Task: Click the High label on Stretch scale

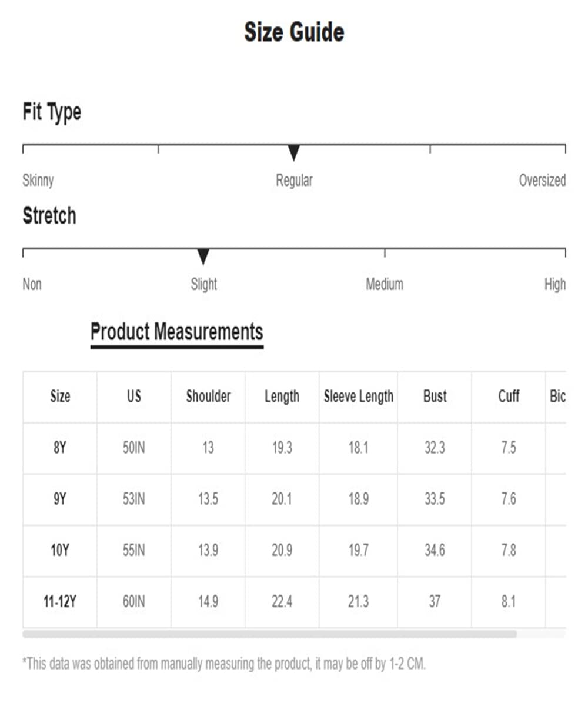Action: 555,285
